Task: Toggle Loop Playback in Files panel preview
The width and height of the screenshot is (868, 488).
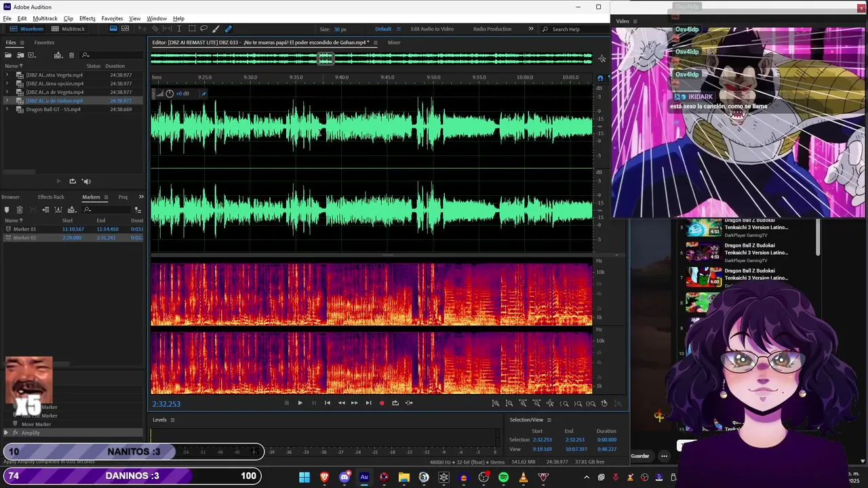Action: click(73, 181)
